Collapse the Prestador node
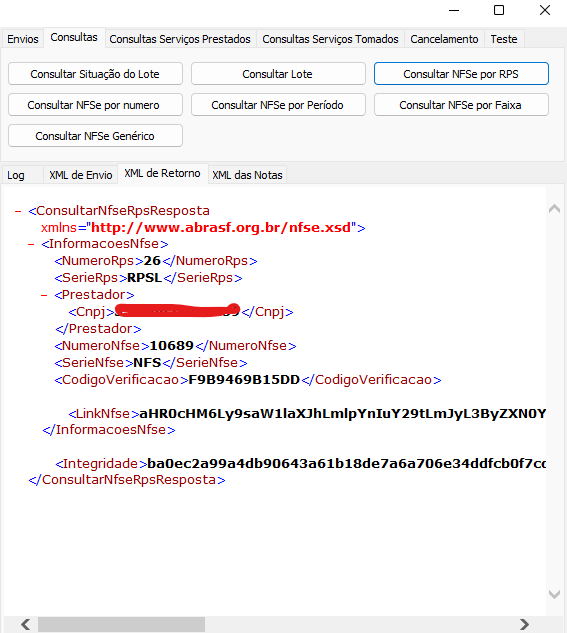567x633 pixels. click(x=44, y=295)
